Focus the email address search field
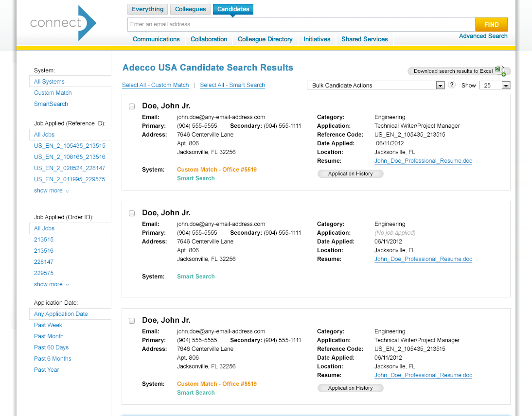Viewport: 532px width, 416px height. 301,24
